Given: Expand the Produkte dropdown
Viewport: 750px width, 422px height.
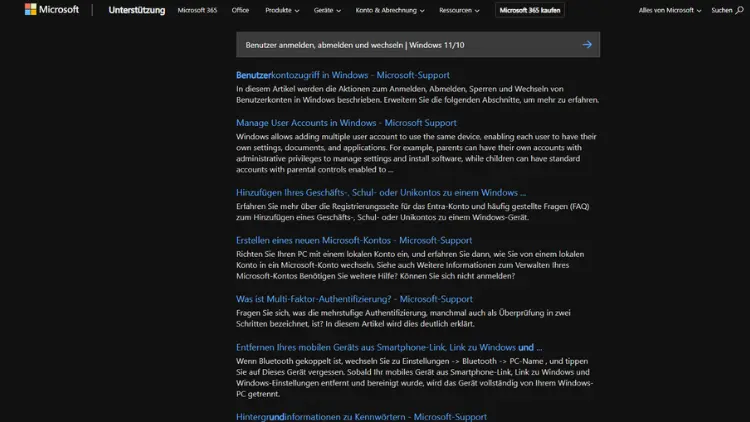Looking at the screenshot, I should point(282,10).
